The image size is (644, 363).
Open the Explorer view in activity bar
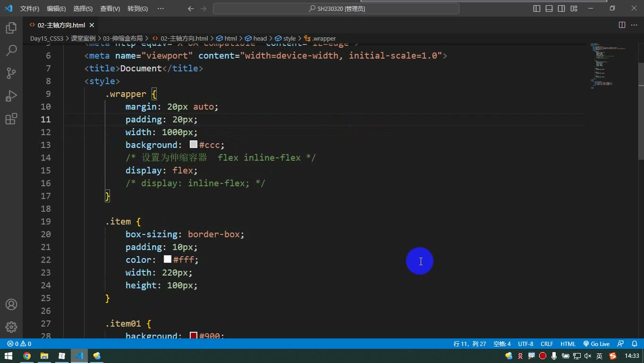[11, 28]
